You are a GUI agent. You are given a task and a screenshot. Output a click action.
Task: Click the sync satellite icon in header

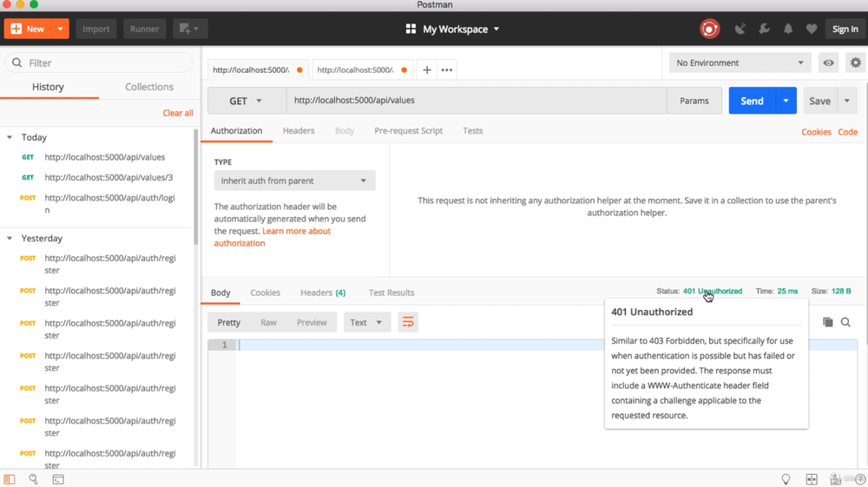[x=740, y=29]
